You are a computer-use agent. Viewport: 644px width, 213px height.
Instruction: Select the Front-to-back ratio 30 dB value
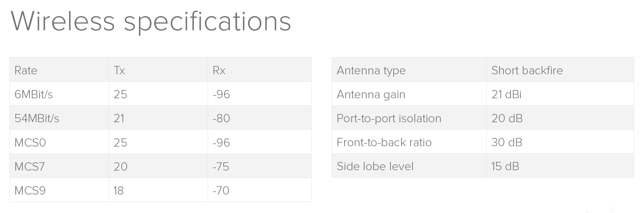(x=507, y=142)
